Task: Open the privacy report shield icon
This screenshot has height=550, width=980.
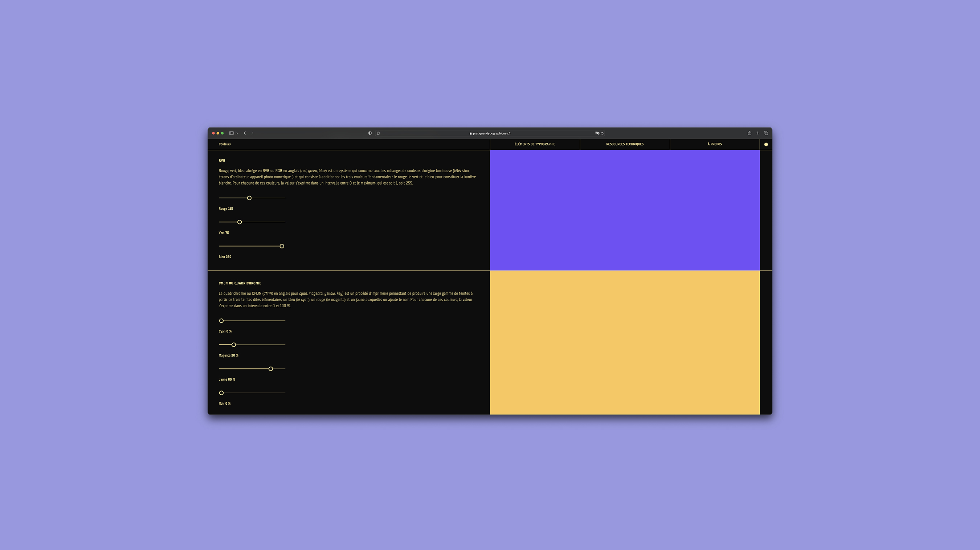Action: coord(370,133)
